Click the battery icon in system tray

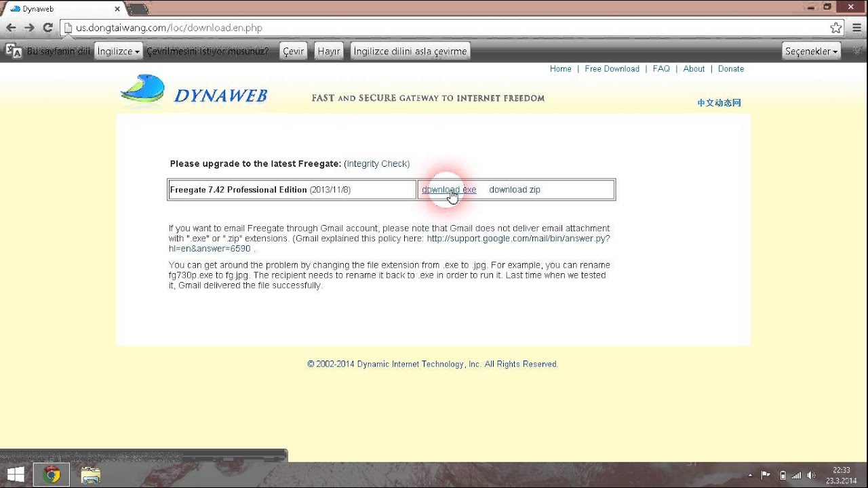click(x=783, y=475)
